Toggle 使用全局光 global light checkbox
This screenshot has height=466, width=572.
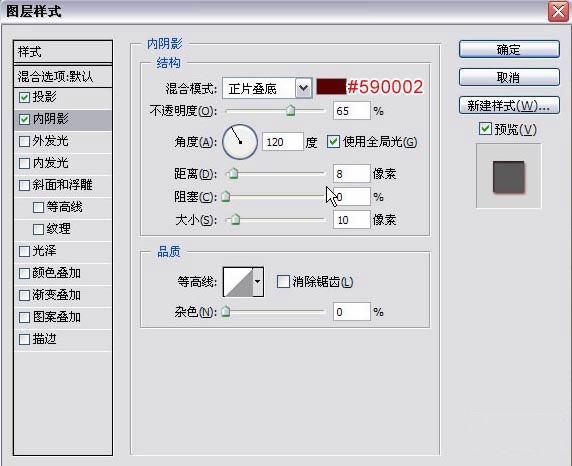coord(333,142)
